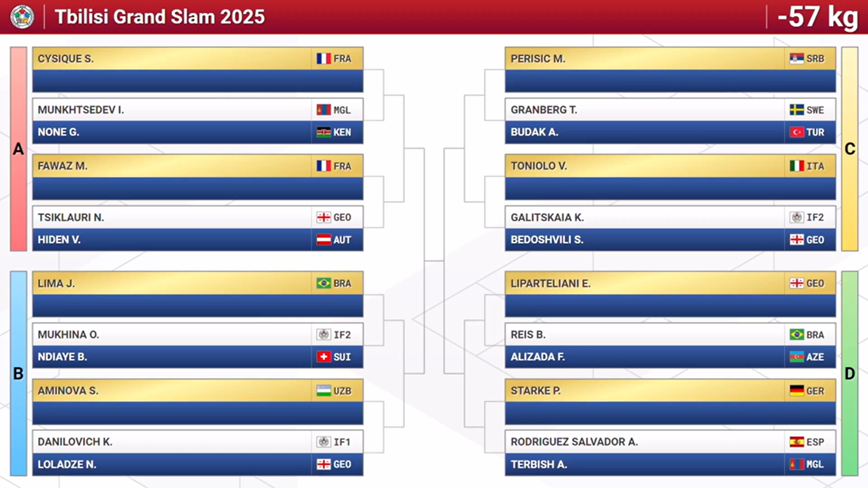Select the green pool D side tab
The width and height of the screenshot is (868, 488).
tap(849, 374)
